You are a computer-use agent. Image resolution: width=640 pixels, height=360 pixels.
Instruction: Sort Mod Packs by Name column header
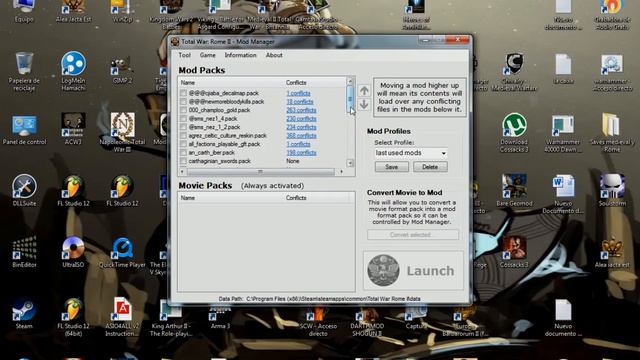[231, 83]
